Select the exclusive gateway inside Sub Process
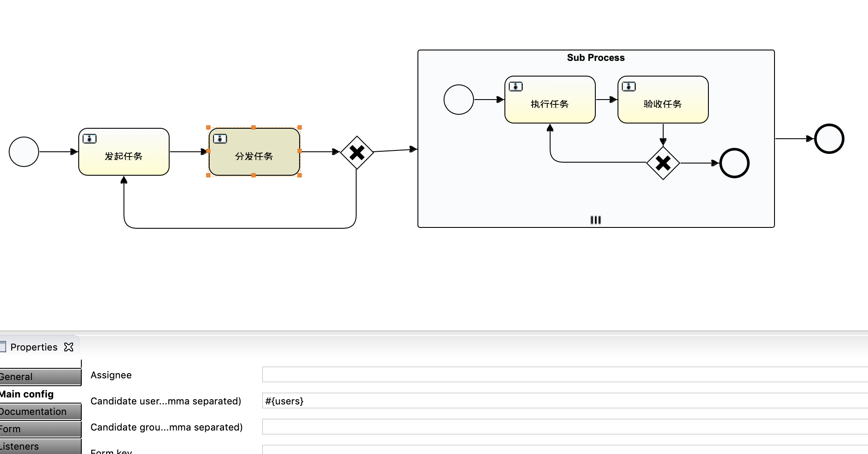The image size is (868, 454). point(663,163)
